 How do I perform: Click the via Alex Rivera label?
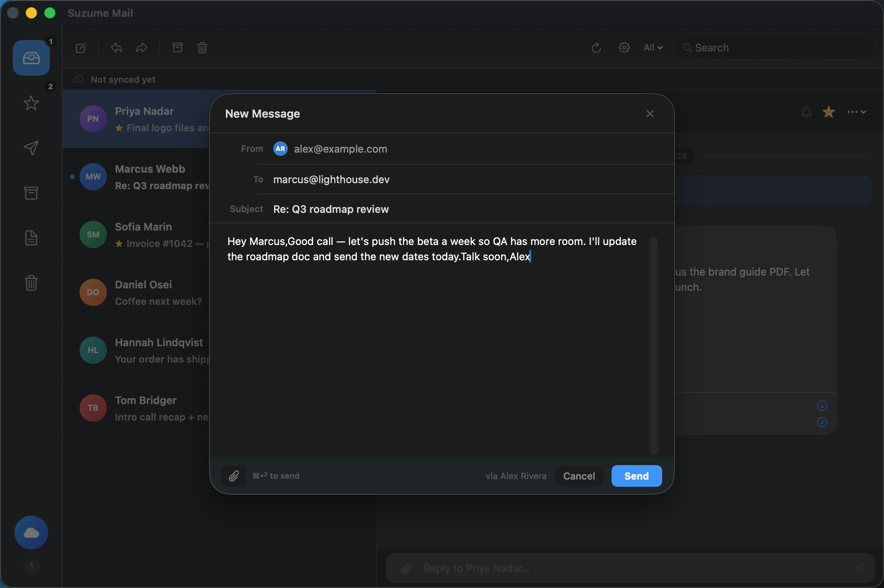[x=516, y=476]
